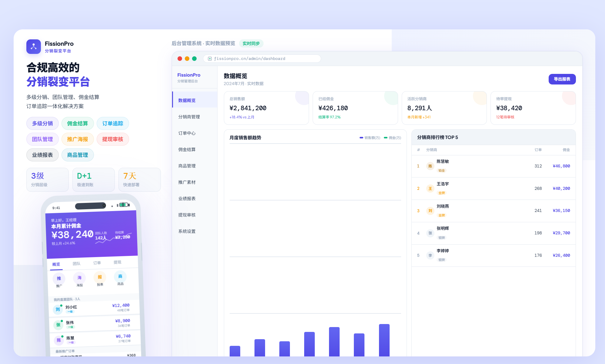Click the green 佣金结算 feature tag
This screenshot has width=605, height=364.
click(78, 123)
